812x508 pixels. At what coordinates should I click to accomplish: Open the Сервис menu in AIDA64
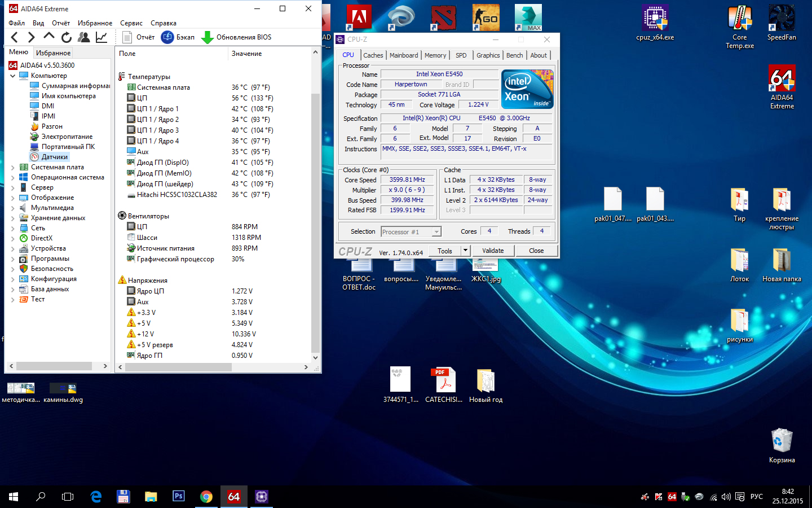point(131,23)
